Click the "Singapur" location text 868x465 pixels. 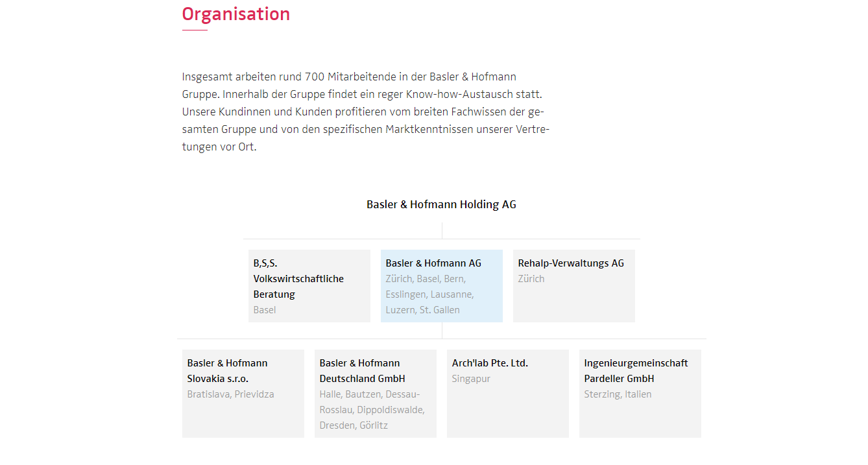point(471,379)
